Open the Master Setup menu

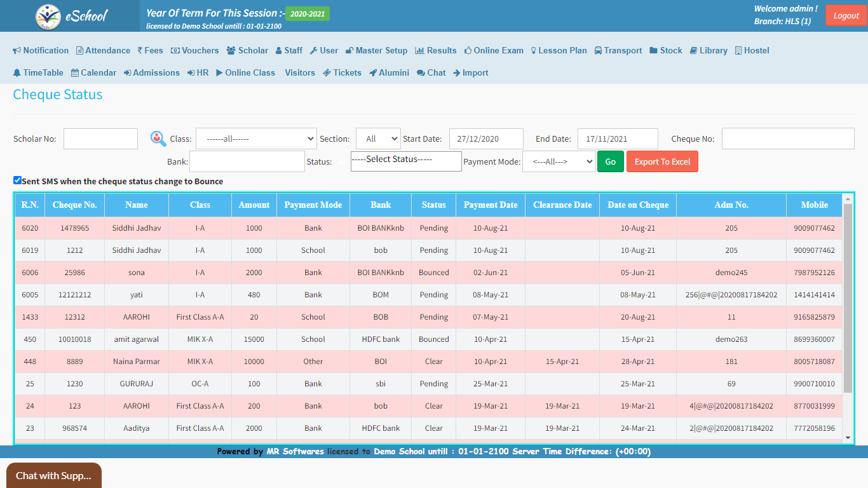(x=376, y=51)
